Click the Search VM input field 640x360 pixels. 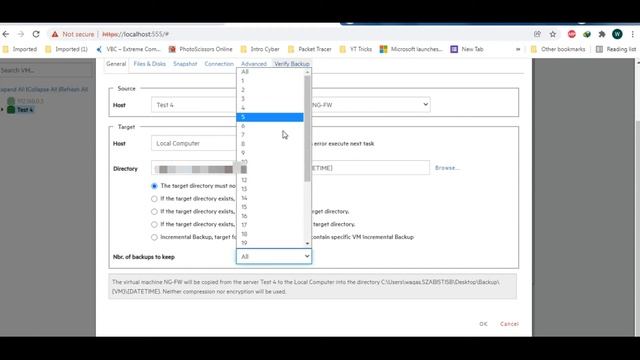47,70
